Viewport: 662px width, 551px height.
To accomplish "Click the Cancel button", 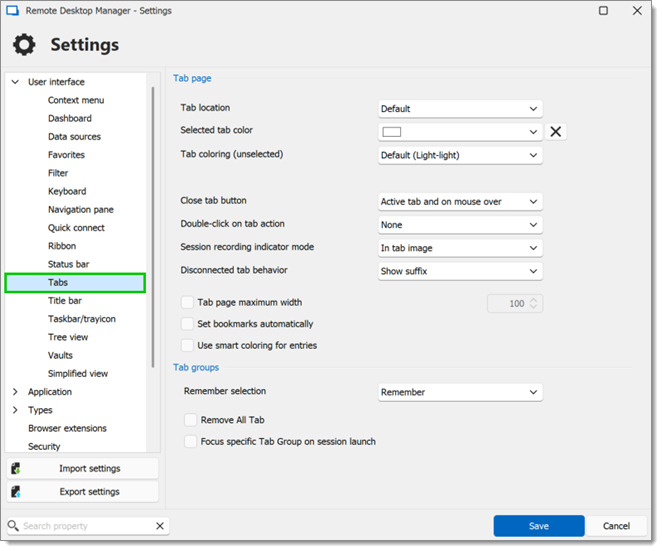I will point(616,526).
